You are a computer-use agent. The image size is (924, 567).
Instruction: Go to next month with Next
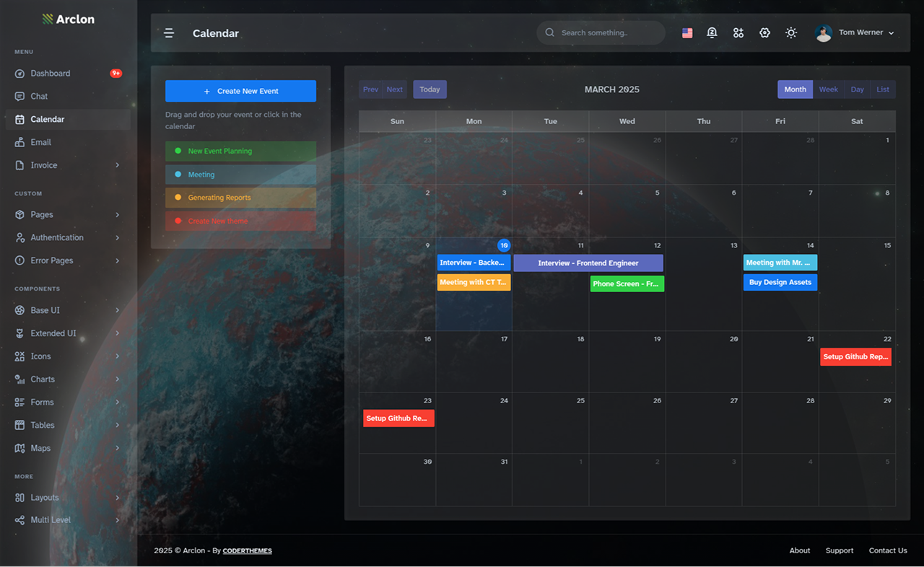coord(394,89)
